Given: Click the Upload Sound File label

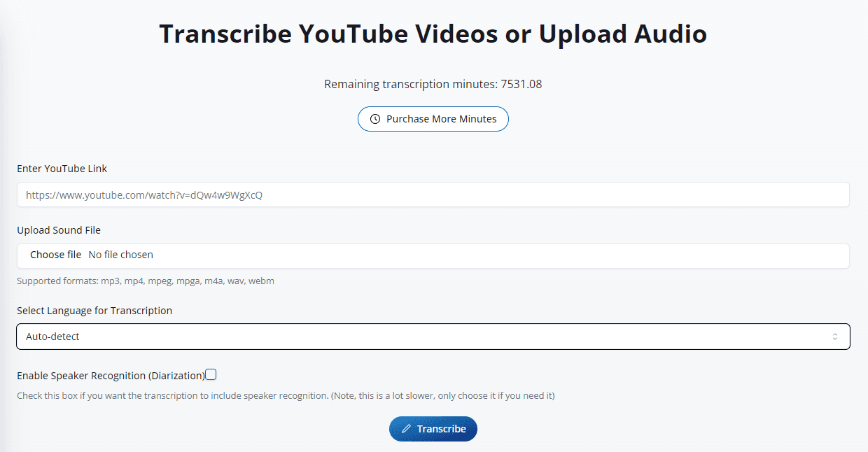Looking at the screenshot, I should pyautogui.click(x=59, y=230).
